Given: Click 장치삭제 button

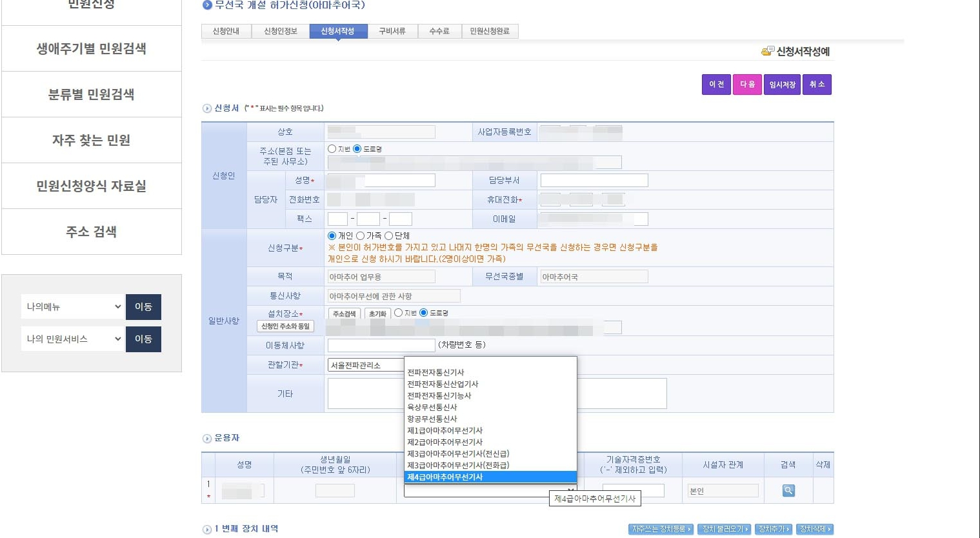Looking at the screenshot, I should coord(815,529).
